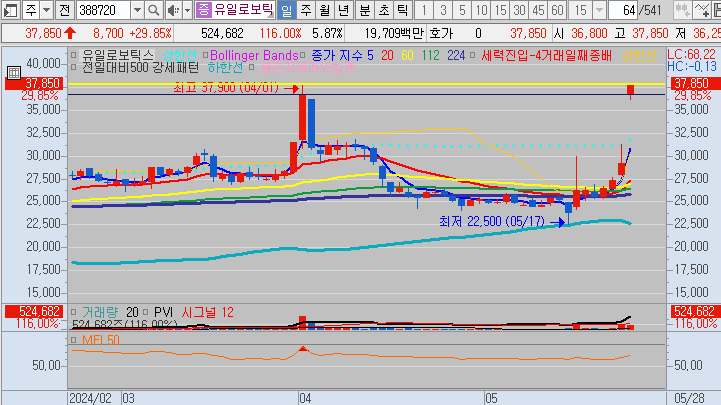The width and height of the screenshot is (721, 405).
Task: Click the candle count field showing 64
Action: click(x=623, y=10)
